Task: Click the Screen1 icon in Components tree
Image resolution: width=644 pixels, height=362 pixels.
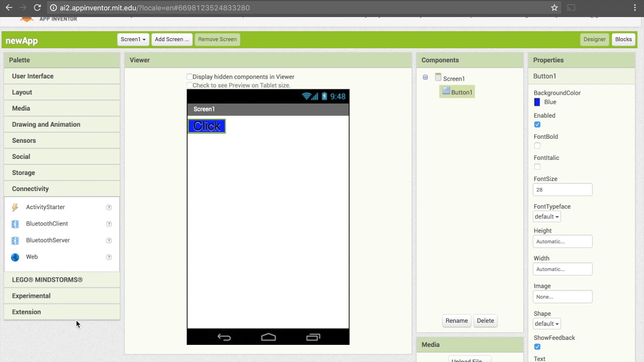Action: (x=438, y=78)
